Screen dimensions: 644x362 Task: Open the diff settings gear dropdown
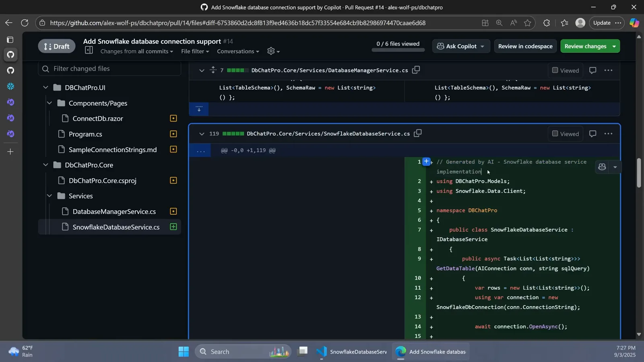(273, 51)
